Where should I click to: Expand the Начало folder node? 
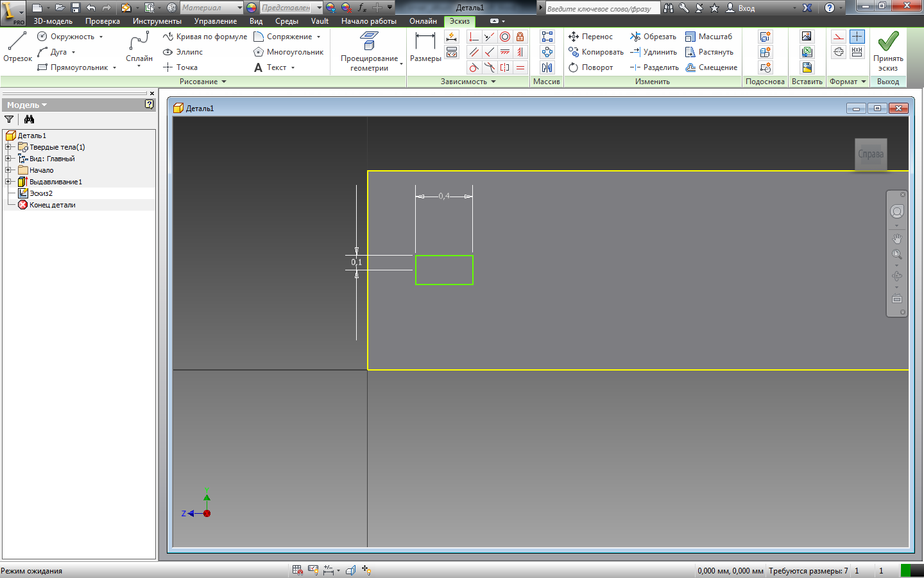coord(8,170)
